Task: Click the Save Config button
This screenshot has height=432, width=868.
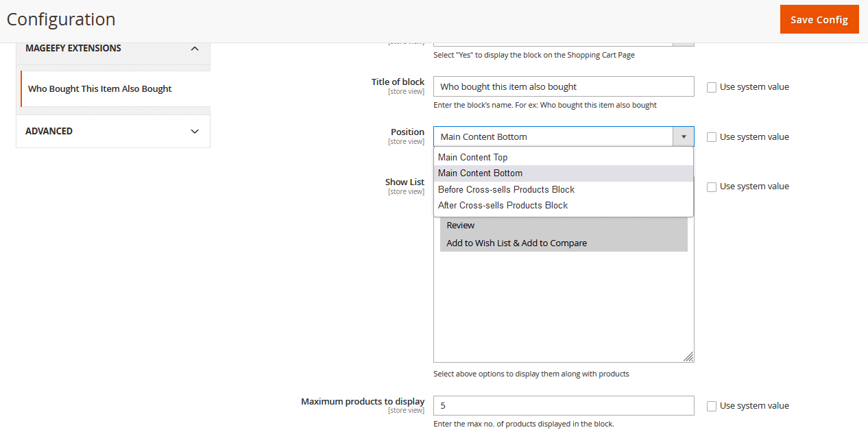Action: (x=819, y=20)
